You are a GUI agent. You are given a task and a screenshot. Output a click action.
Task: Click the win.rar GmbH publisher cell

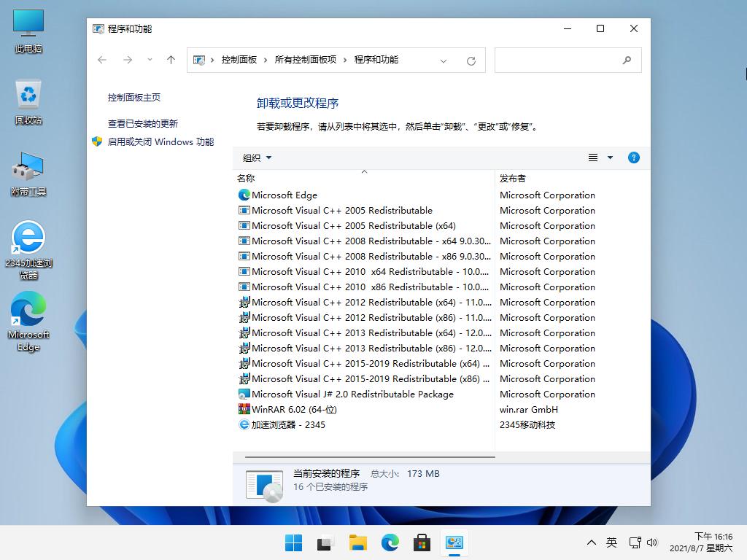click(x=528, y=409)
